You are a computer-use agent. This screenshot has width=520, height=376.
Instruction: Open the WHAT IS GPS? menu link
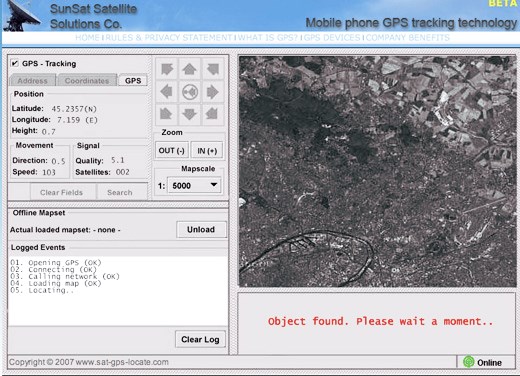point(268,37)
